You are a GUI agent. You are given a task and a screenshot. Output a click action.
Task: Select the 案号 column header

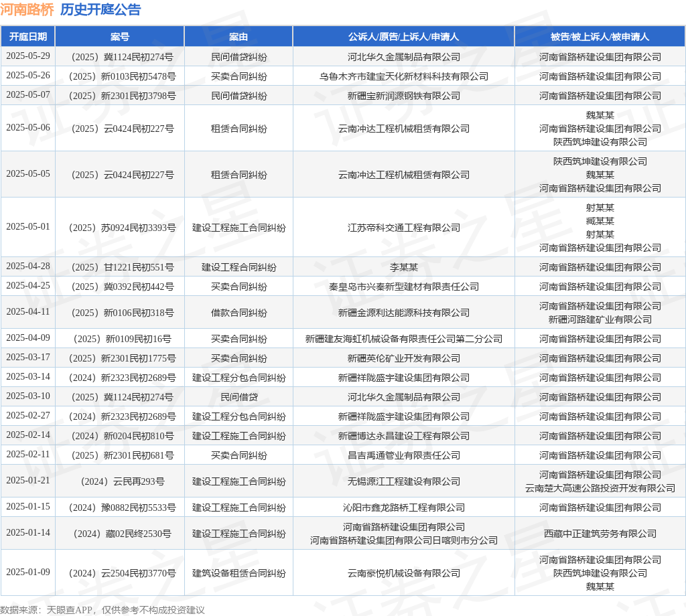(120, 37)
